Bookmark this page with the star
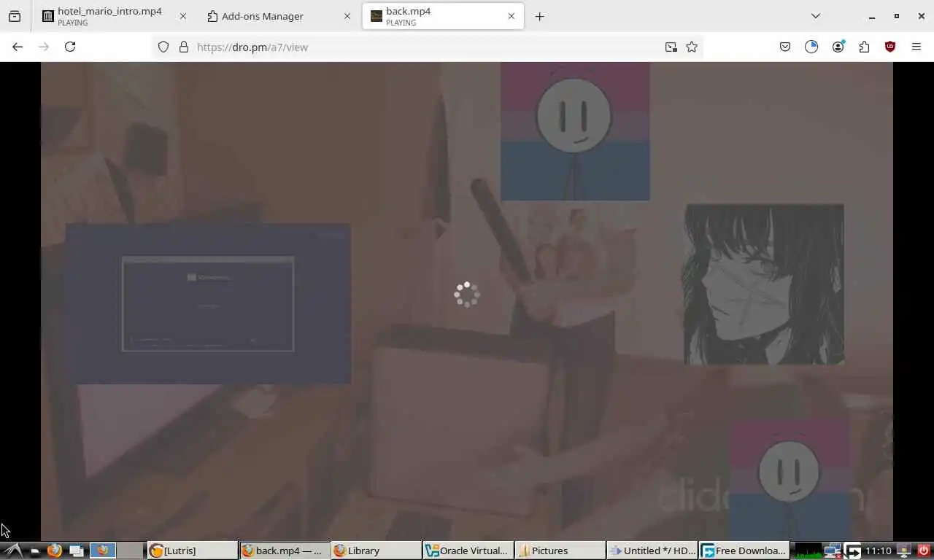 692,47
